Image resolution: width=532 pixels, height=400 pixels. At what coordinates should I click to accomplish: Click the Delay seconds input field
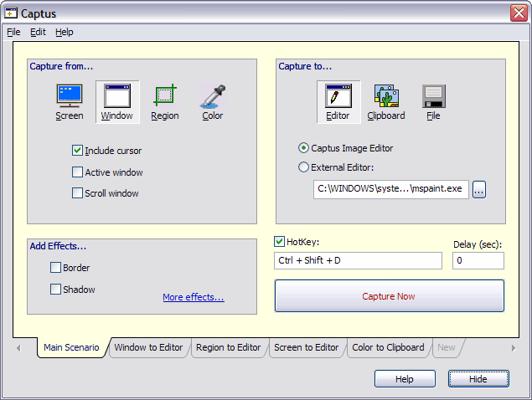[x=478, y=261]
